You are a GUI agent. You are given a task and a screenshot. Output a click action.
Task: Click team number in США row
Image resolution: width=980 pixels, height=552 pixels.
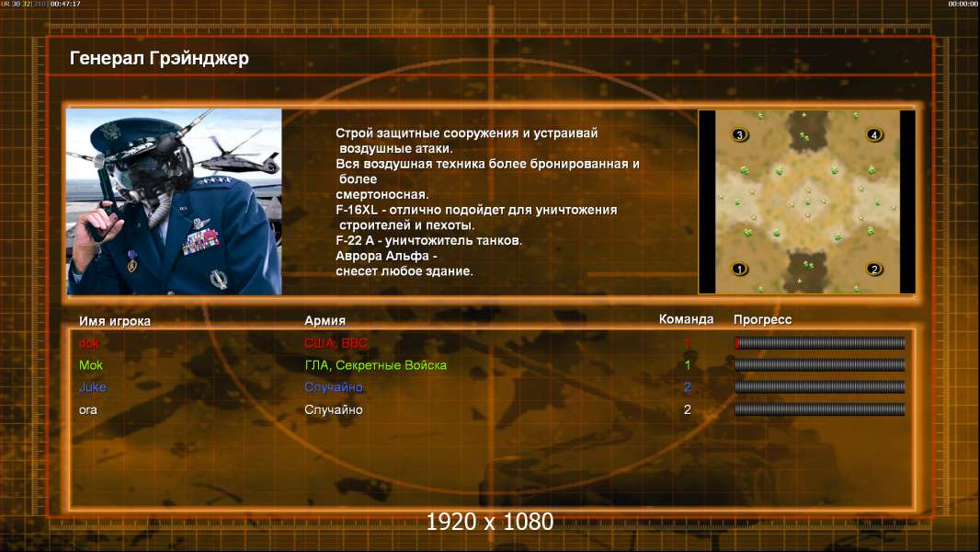tap(687, 343)
